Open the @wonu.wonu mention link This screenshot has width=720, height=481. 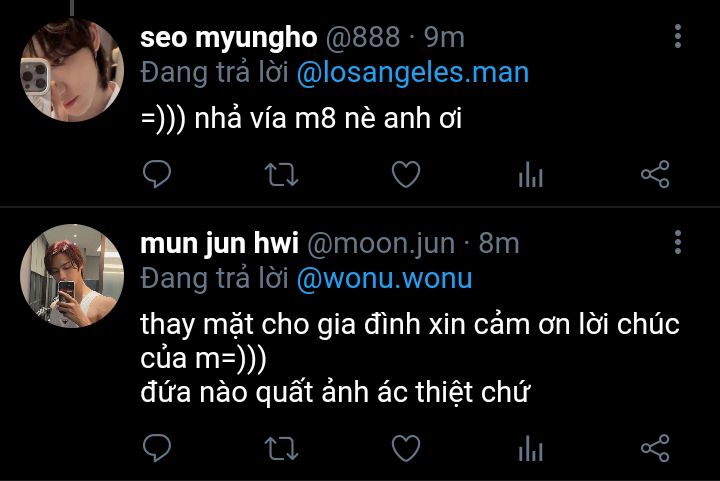(384, 279)
